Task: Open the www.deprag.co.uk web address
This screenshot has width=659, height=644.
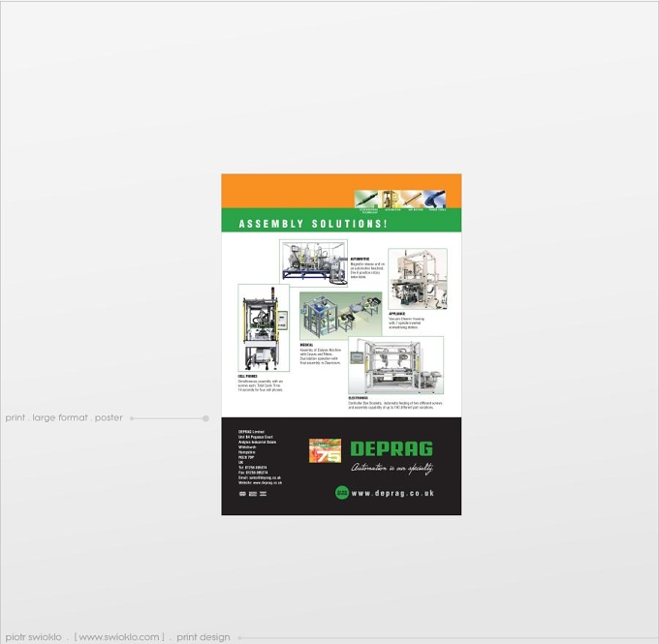Action: pos(392,493)
